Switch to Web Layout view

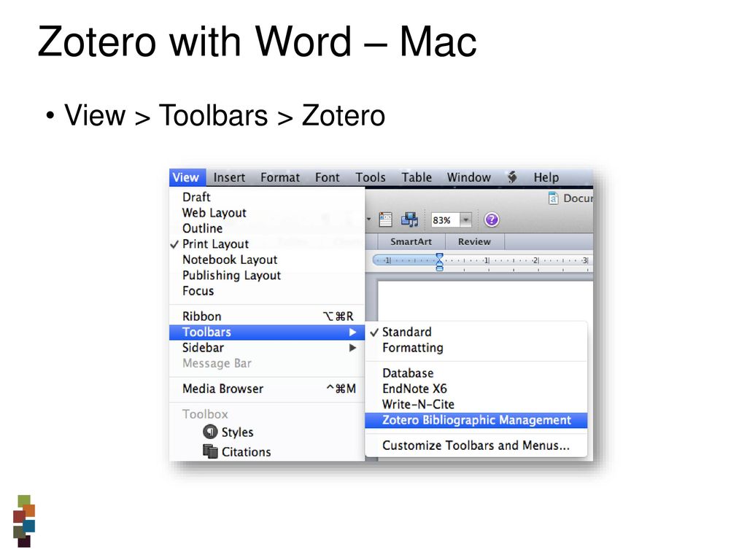click(267, 213)
